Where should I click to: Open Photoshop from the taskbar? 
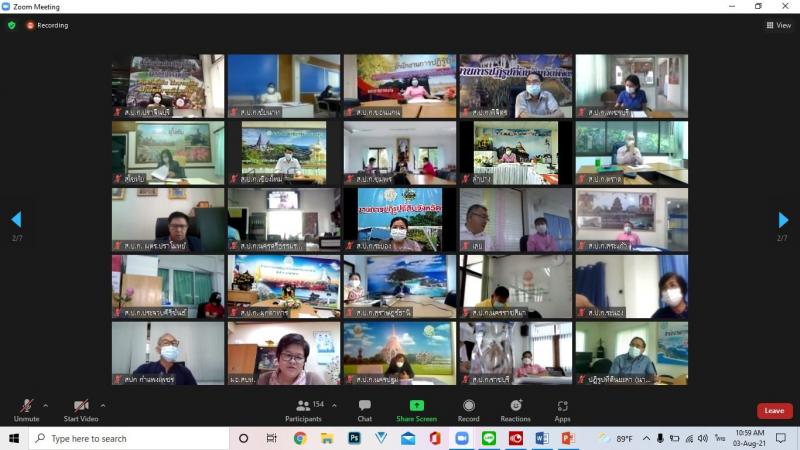point(354,438)
